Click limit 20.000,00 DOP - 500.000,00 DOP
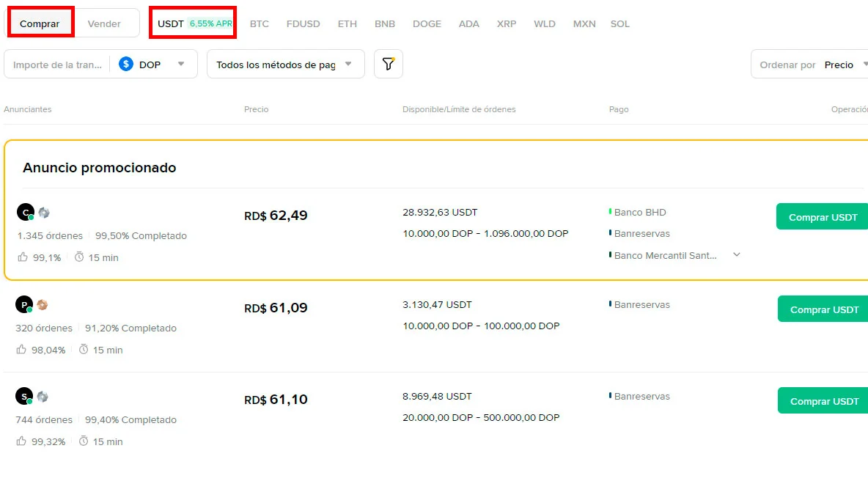This screenshot has width=868, height=481. pos(481,417)
